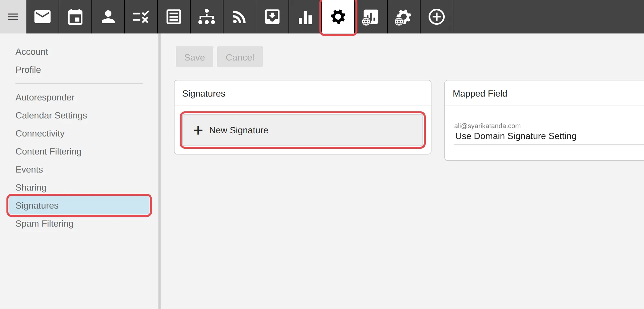Image resolution: width=644 pixels, height=309 pixels.
Task: Click the Save button
Action: [x=194, y=57]
